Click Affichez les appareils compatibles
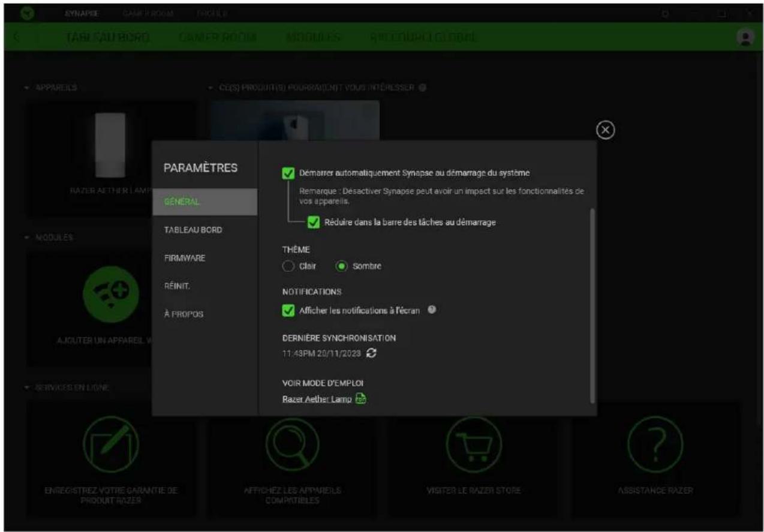The width and height of the screenshot is (764, 532). [293, 494]
